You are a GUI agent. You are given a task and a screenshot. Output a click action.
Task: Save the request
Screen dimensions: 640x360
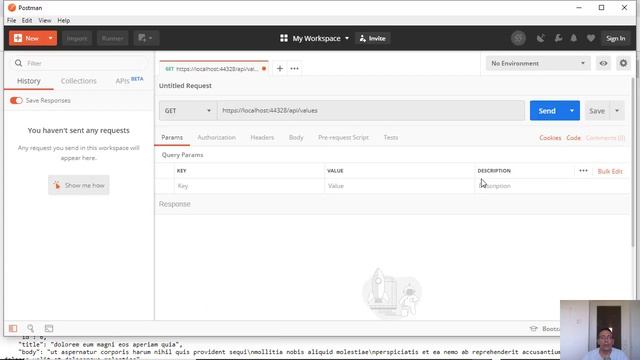[597, 111]
